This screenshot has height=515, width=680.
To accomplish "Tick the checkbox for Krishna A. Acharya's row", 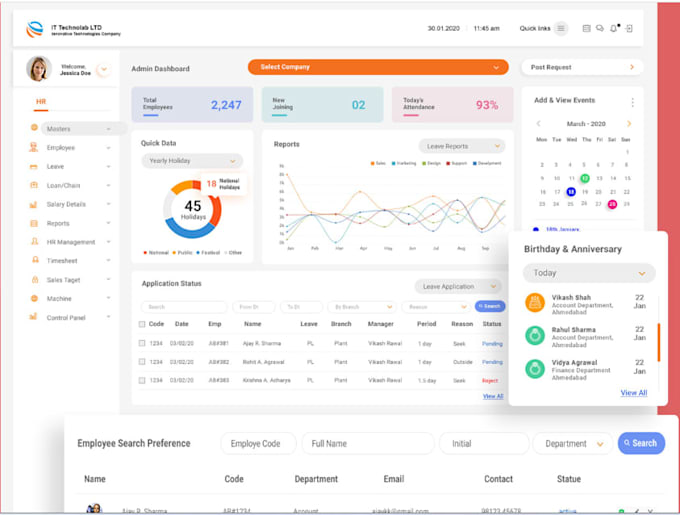I will point(142,380).
